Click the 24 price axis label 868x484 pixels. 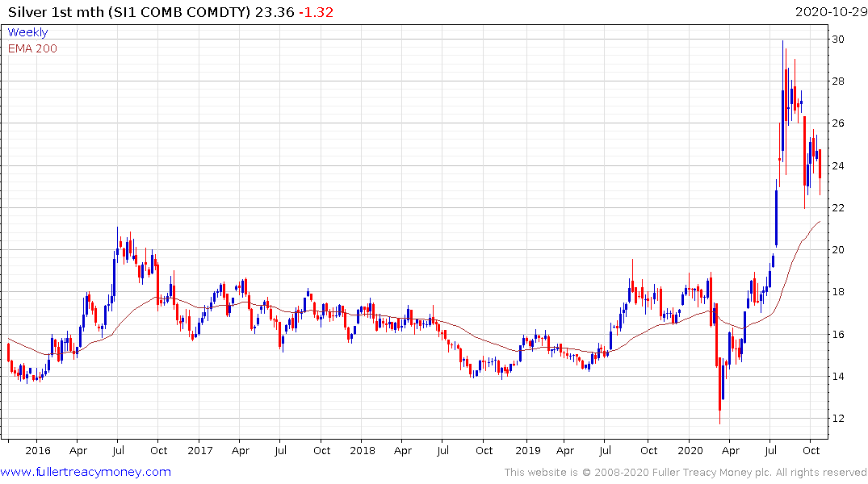tap(837, 166)
